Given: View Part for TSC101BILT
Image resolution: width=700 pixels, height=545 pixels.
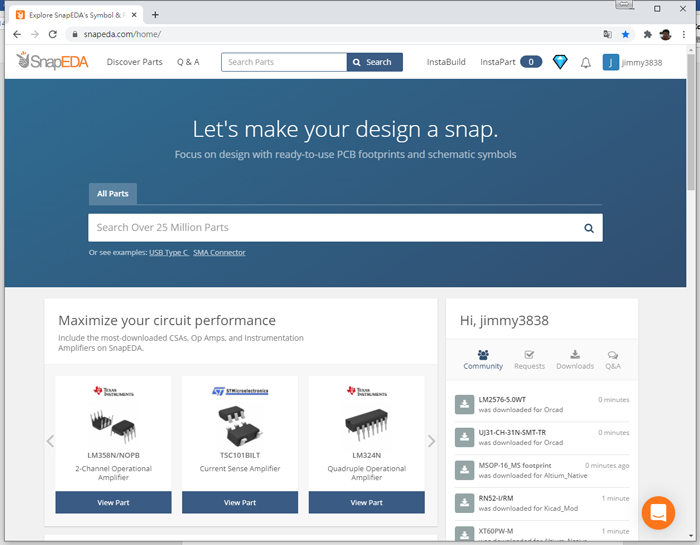Looking at the screenshot, I should (x=240, y=503).
